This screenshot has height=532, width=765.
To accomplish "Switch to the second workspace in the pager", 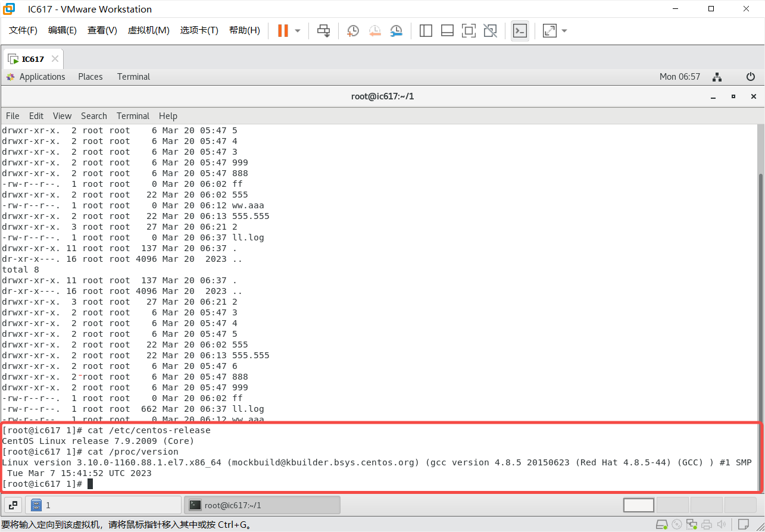I will (x=672, y=505).
